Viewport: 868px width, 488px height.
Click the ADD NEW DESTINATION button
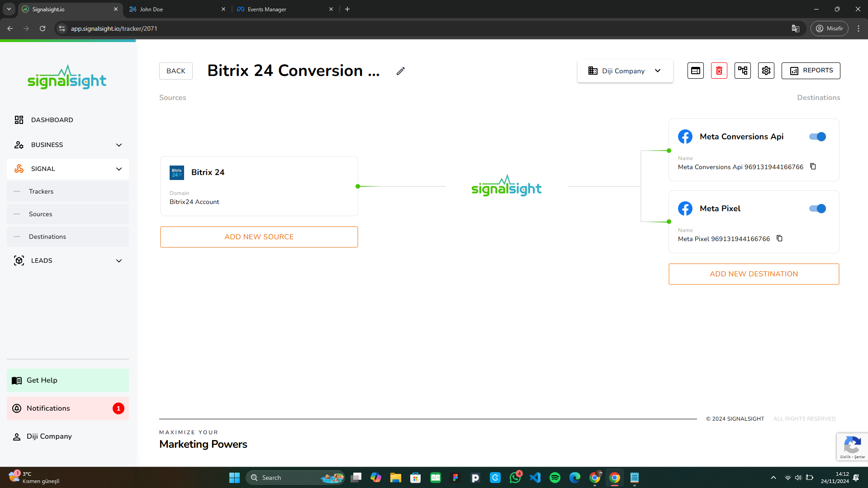click(x=754, y=274)
